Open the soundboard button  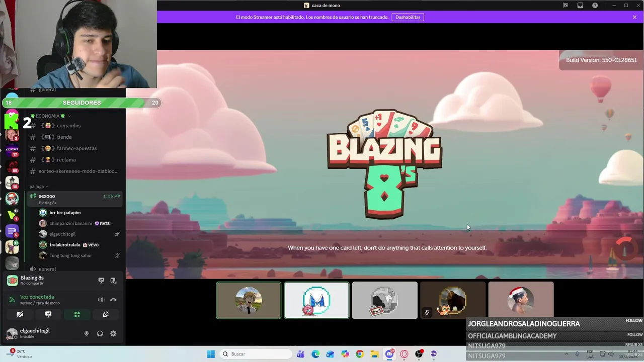pyautogui.click(x=106, y=314)
